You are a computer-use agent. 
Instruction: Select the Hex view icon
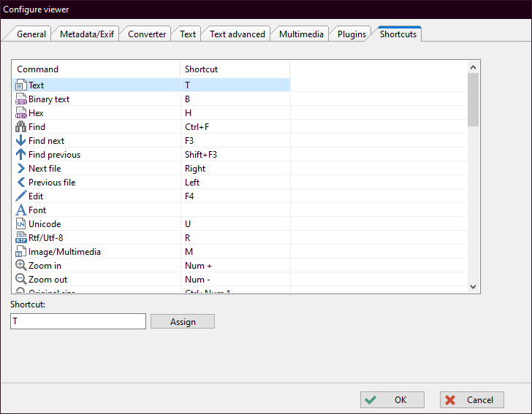click(x=20, y=113)
